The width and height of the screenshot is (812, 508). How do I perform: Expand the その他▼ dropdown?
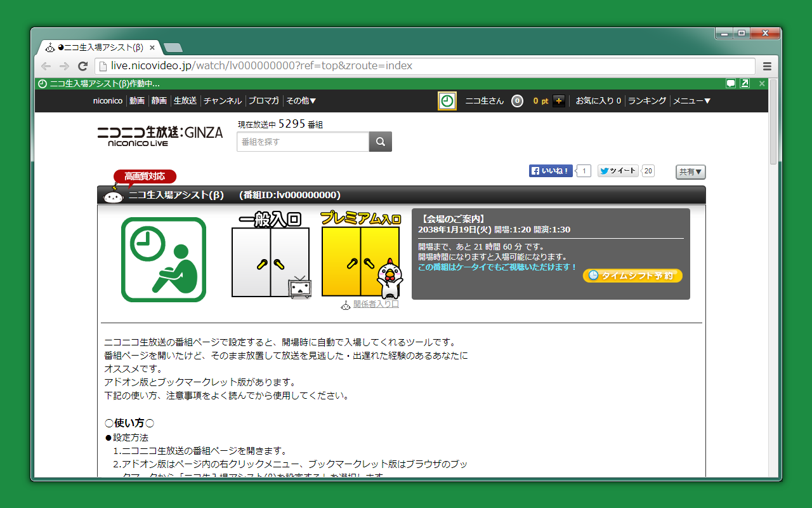point(301,101)
